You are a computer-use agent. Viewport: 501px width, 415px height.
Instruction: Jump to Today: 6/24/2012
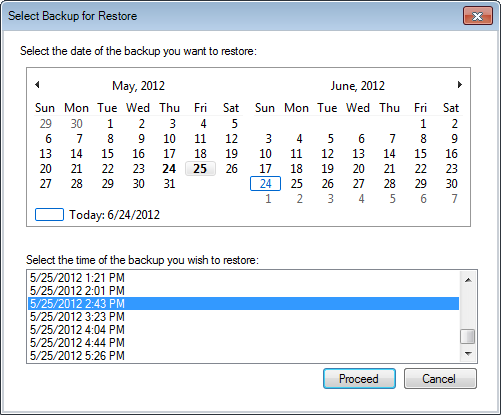114,215
